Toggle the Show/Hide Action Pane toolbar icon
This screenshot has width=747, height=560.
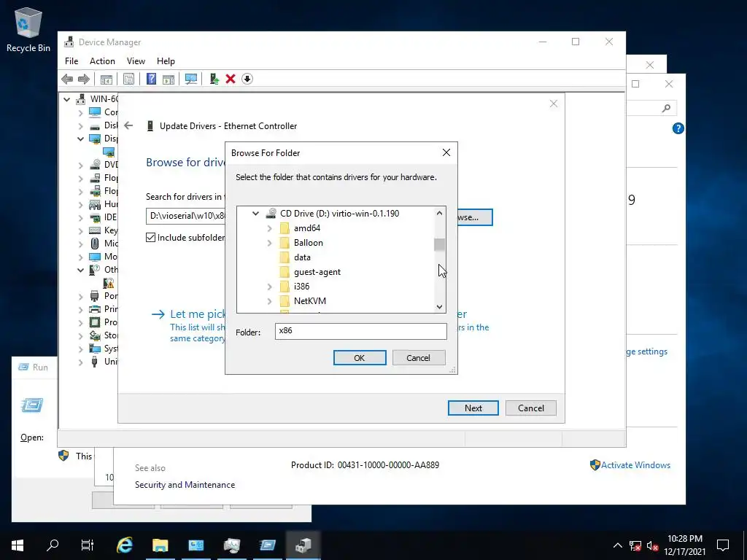pyautogui.click(x=169, y=79)
